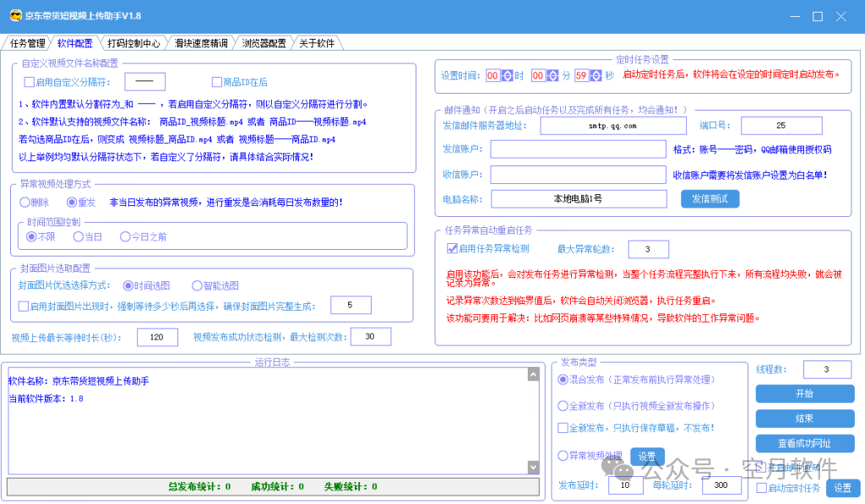Click the 发信账户 input field
Screen dimensions: 865x504
pos(578,149)
